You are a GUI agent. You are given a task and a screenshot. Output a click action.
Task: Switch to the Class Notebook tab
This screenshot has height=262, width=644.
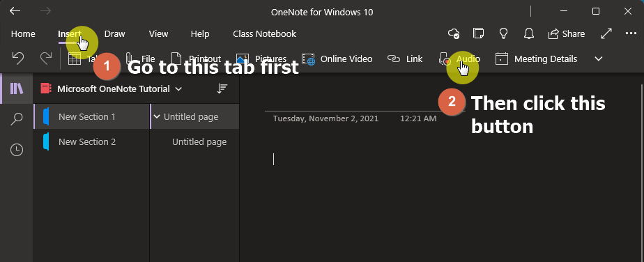coord(265,33)
